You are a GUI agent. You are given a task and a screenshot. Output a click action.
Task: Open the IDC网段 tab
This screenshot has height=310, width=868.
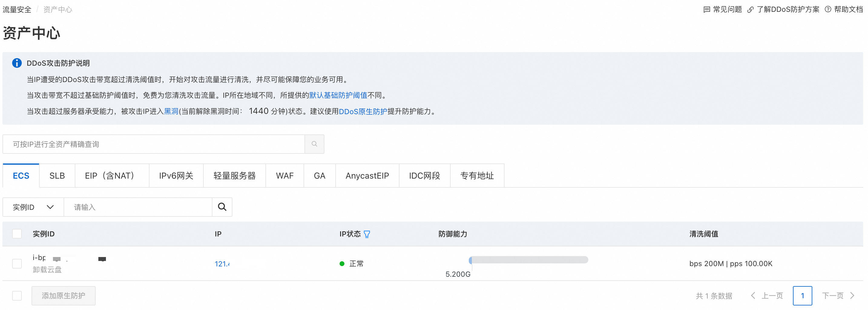point(424,176)
